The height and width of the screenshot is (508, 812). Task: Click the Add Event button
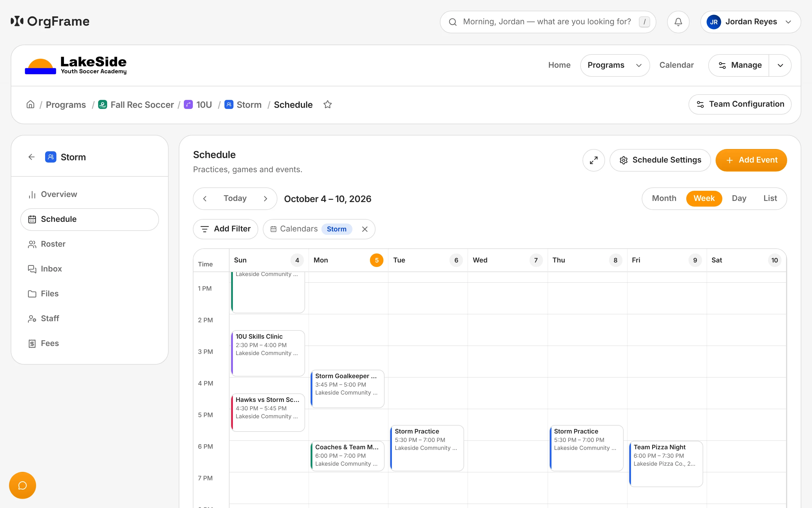pyautogui.click(x=751, y=160)
